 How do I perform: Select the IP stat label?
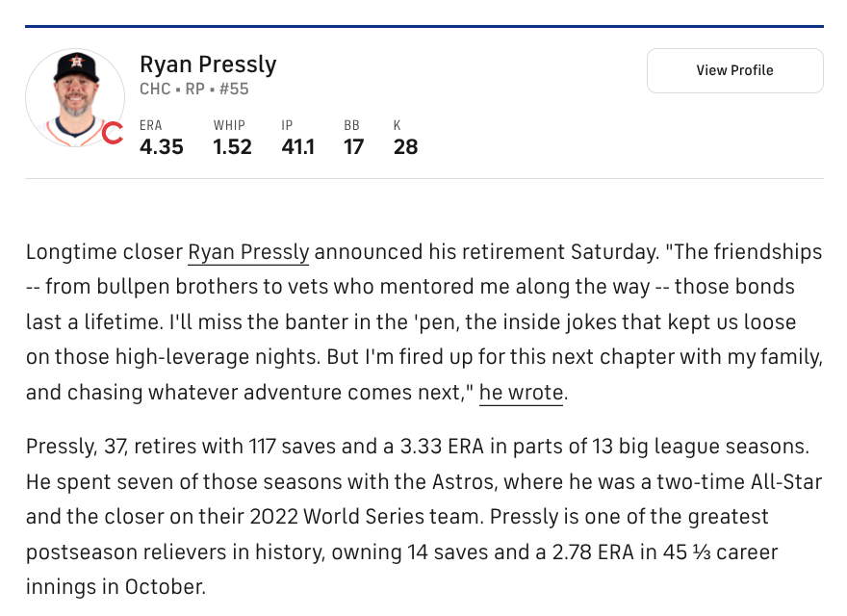pyautogui.click(x=287, y=125)
